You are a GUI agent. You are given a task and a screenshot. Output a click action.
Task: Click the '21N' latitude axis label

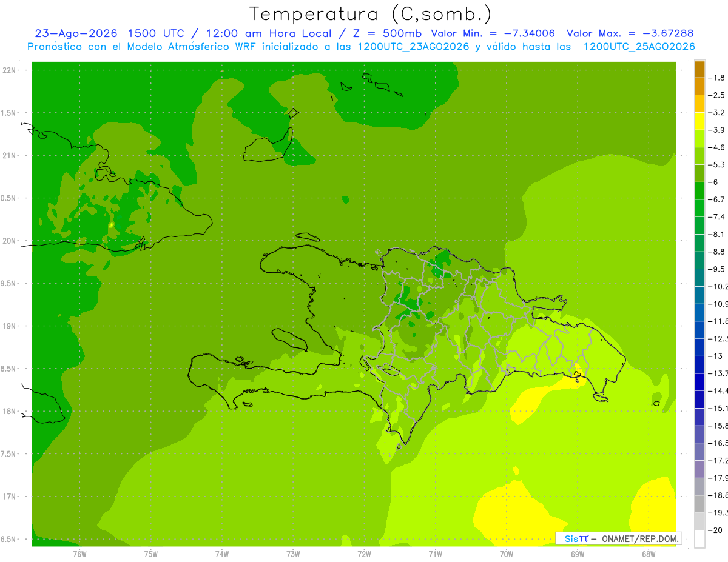point(10,156)
